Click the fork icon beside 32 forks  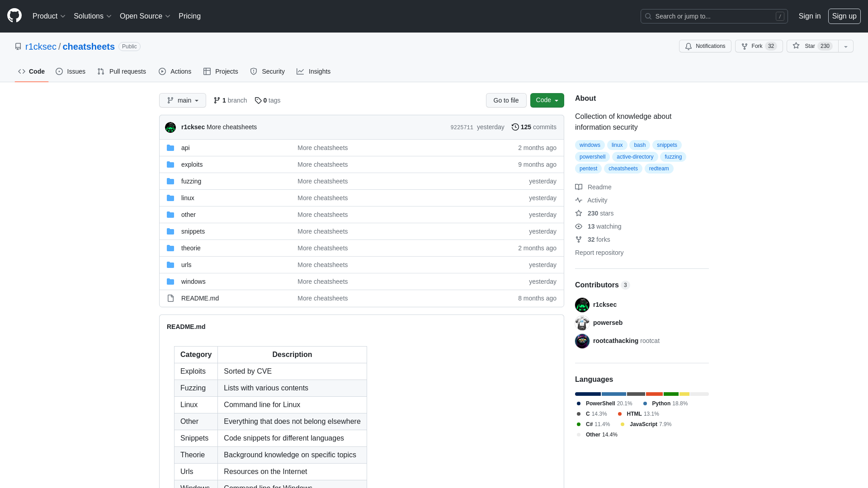click(579, 239)
